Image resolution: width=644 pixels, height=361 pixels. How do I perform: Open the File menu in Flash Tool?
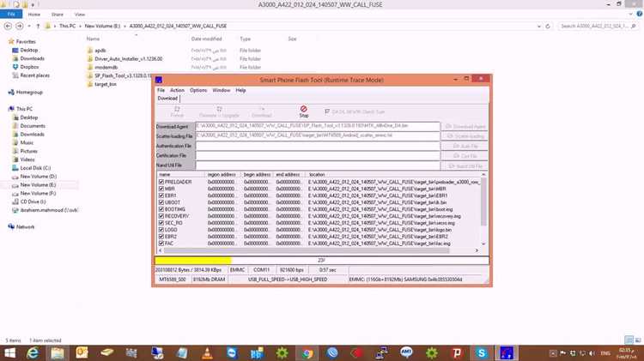point(161,90)
